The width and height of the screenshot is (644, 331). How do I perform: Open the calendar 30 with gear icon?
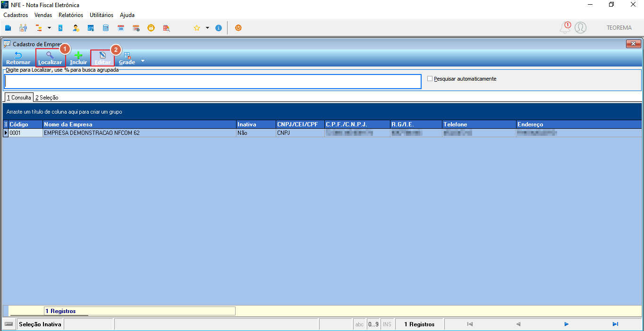[x=136, y=28]
